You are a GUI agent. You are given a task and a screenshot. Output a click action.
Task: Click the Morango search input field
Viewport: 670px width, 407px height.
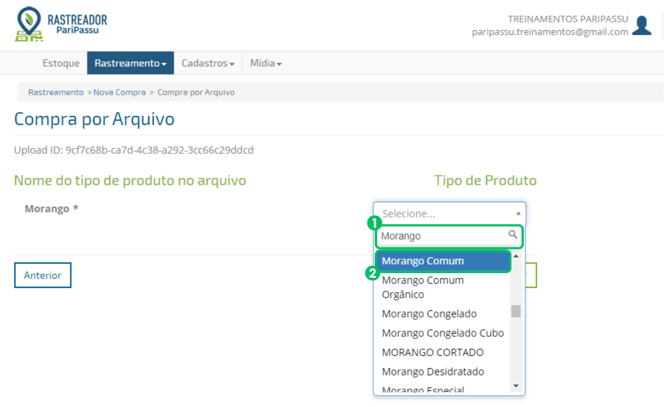pyautogui.click(x=442, y=236)
